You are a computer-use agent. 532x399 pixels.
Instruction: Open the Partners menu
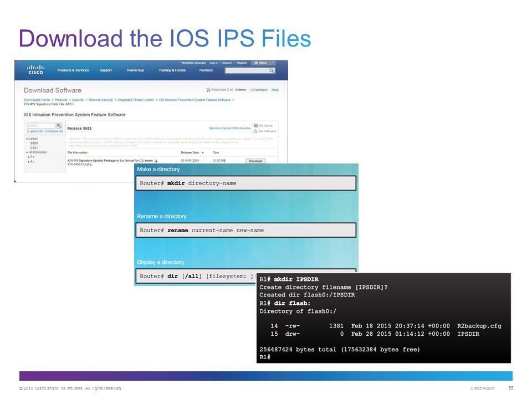click(x=206, y=70)
